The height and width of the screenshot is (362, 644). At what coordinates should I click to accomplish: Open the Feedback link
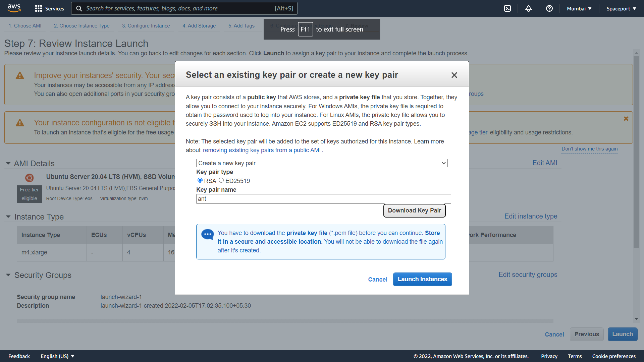point(19,356)
